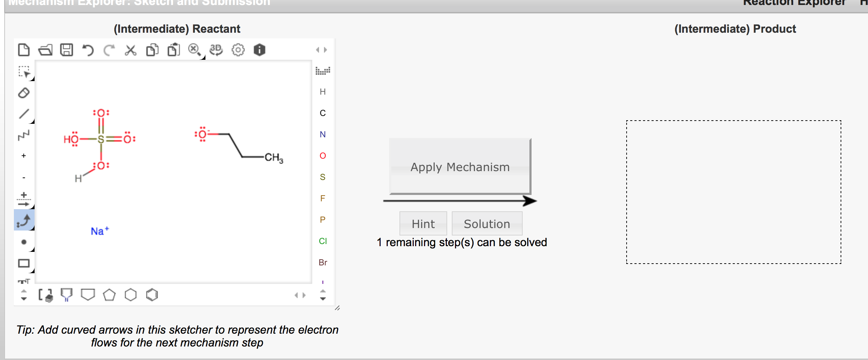Click the Hint button
Image resolution: width=868 pixels, height=360 pixels.
point(423,223)
